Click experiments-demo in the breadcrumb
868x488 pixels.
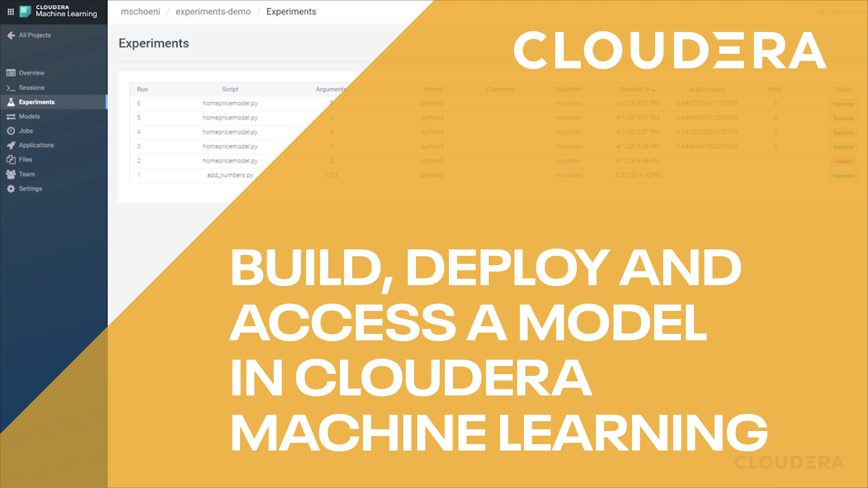pyautogui.click(x=213, y=12)
